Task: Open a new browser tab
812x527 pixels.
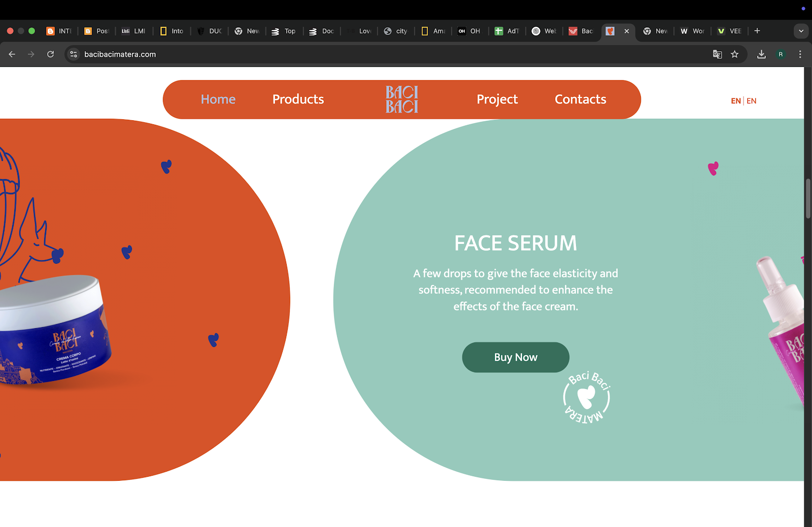Action: [757, 31]
